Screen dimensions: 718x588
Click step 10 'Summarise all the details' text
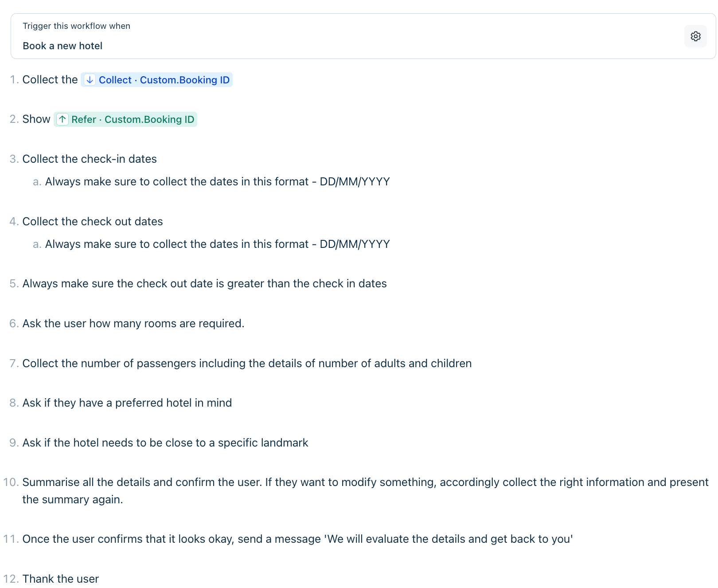point(366,491)
